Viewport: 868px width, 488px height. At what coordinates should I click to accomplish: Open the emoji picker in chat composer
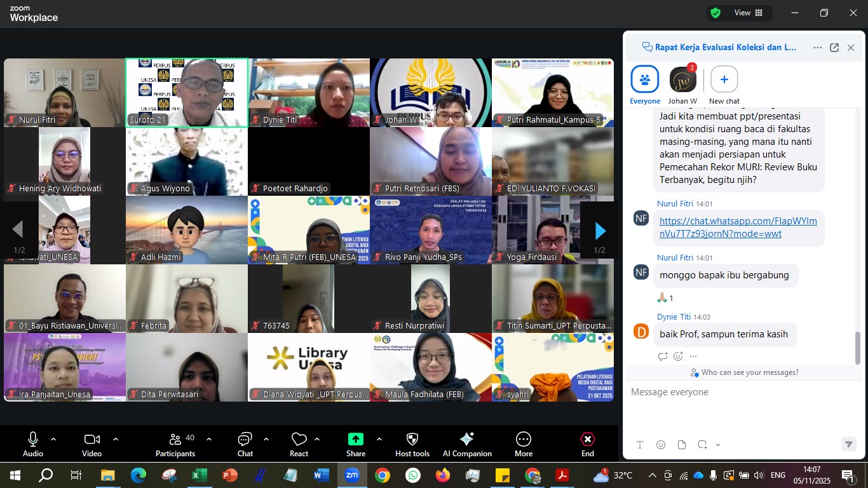coord(661,445)
